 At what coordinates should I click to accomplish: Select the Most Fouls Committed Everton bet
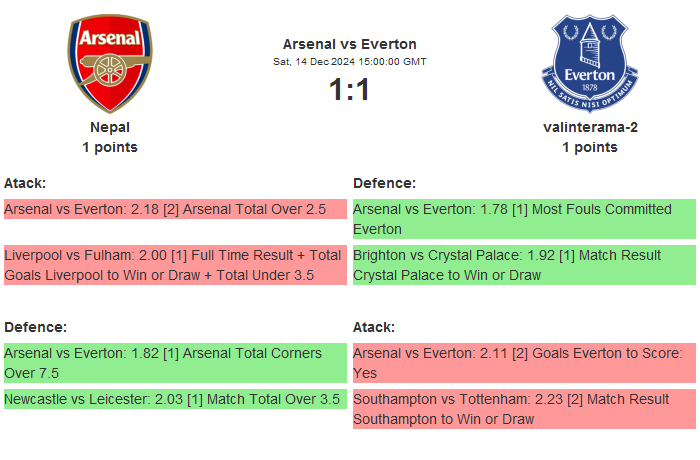[x=523, y=219]
